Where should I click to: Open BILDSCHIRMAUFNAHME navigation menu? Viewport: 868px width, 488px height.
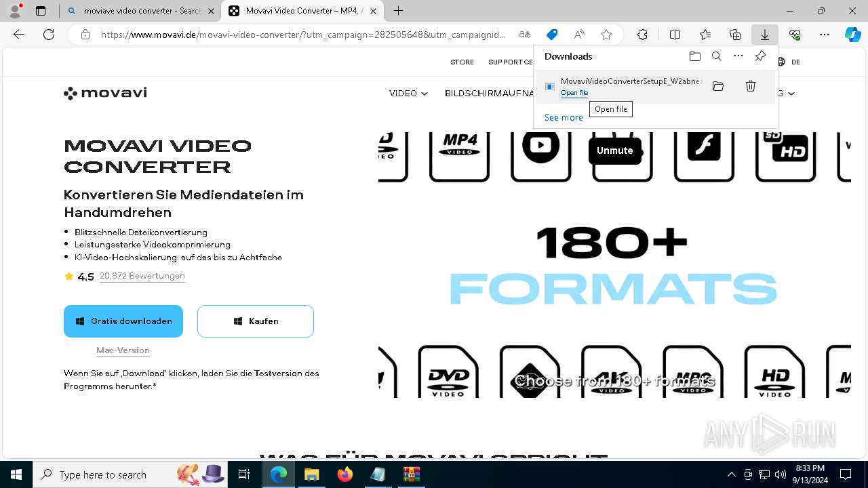pyautogui.click(x=489, y=93)
